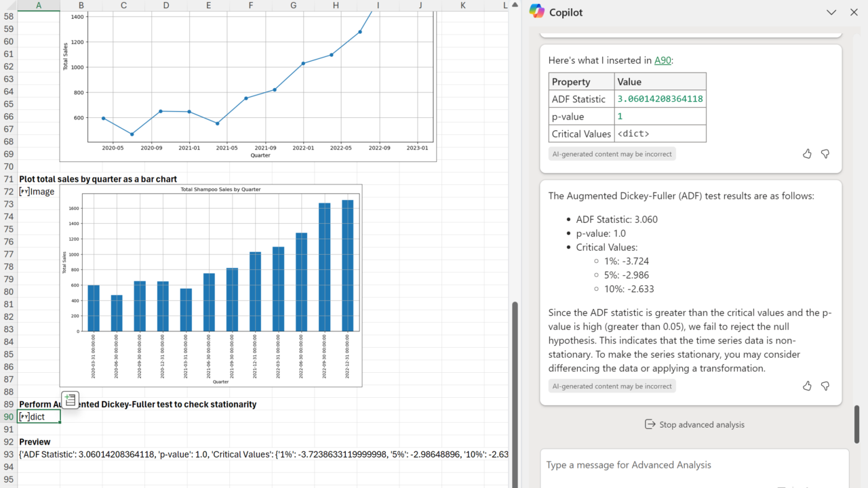
Task: Close the Copilot pane
Action: coord(854,12)
